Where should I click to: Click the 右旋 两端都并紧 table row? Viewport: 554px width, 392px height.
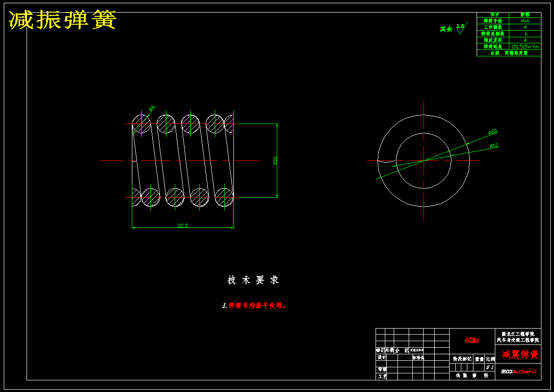[x=509, y=53]
